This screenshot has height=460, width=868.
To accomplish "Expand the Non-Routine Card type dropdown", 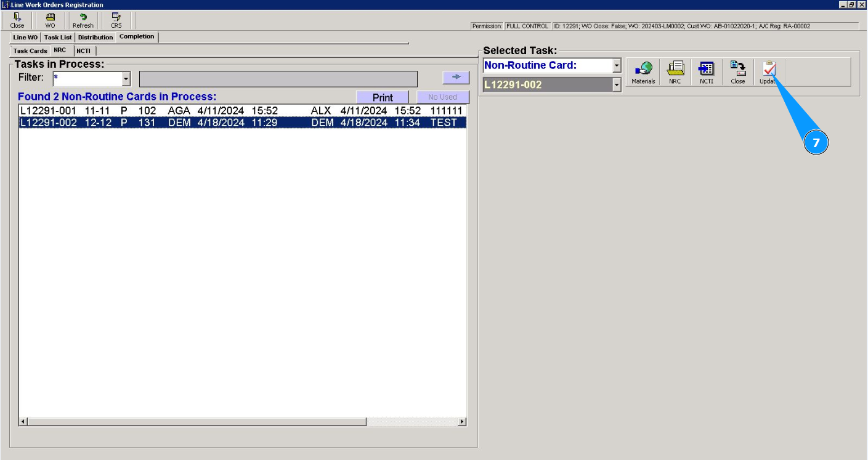I will click(x=617, y=65).
